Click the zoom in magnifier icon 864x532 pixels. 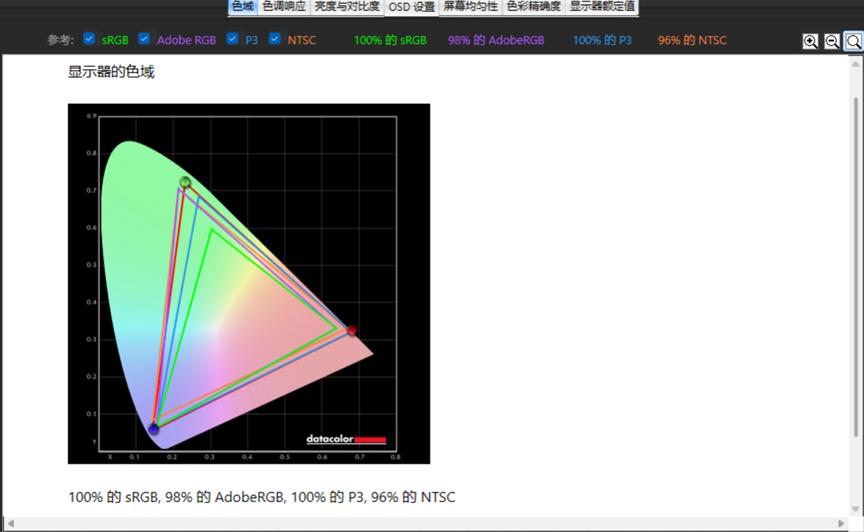point(810,41)
